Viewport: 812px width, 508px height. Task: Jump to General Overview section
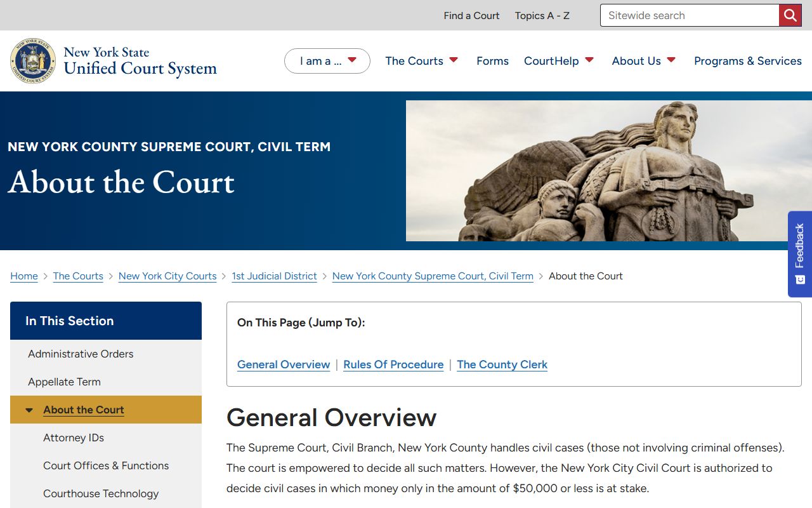[x=284, y=364]
